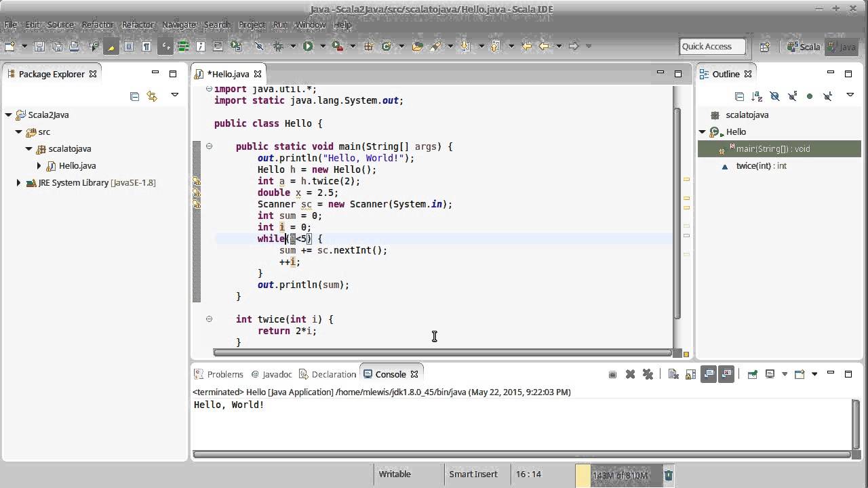Expand the JRE System Library node

click(18, 182)
